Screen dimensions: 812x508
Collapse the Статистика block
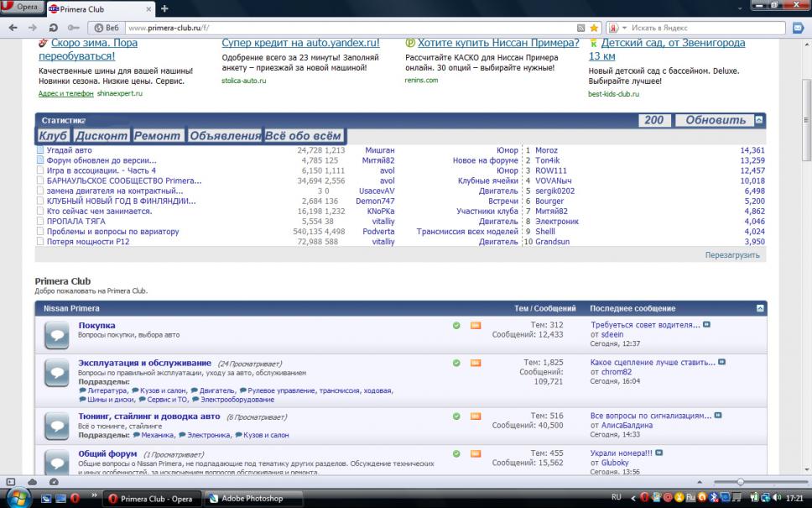coord(758,120)
